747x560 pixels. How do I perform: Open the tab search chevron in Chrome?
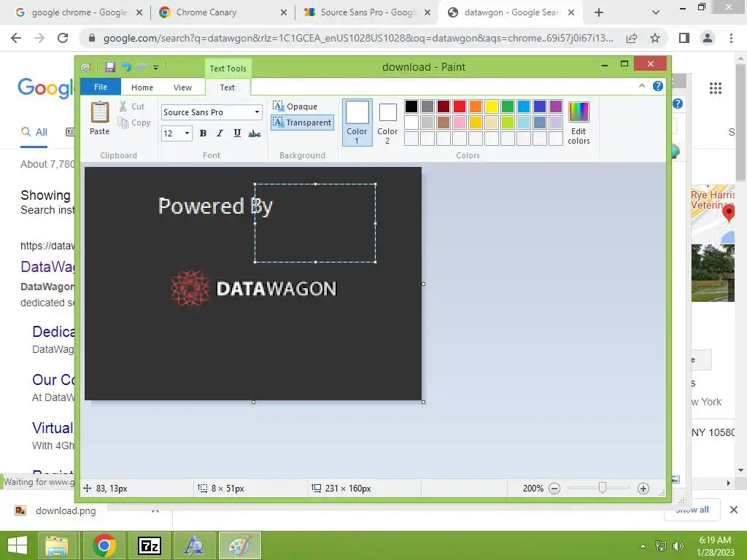coord(656,13)
